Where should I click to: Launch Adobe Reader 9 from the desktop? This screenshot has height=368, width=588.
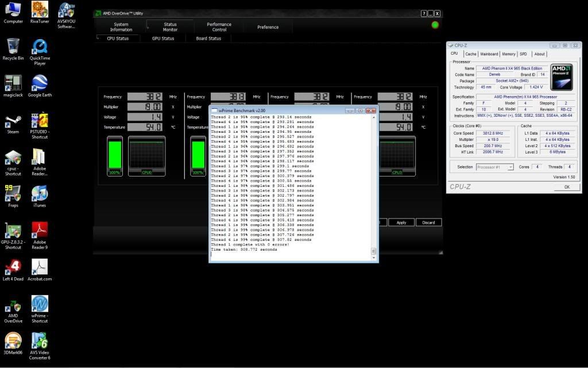click(40, 235)
